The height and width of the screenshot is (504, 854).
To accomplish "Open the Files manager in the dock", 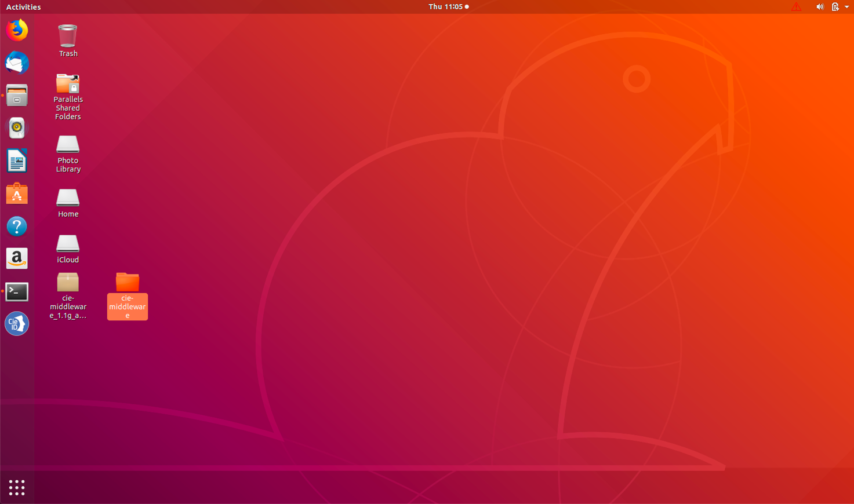I will tap(17, 96).
